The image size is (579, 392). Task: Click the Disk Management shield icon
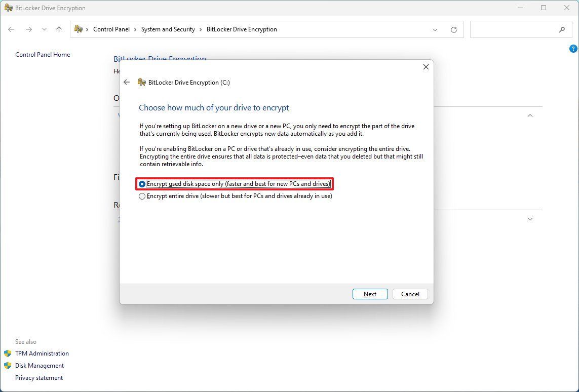[x=8, y=366]
